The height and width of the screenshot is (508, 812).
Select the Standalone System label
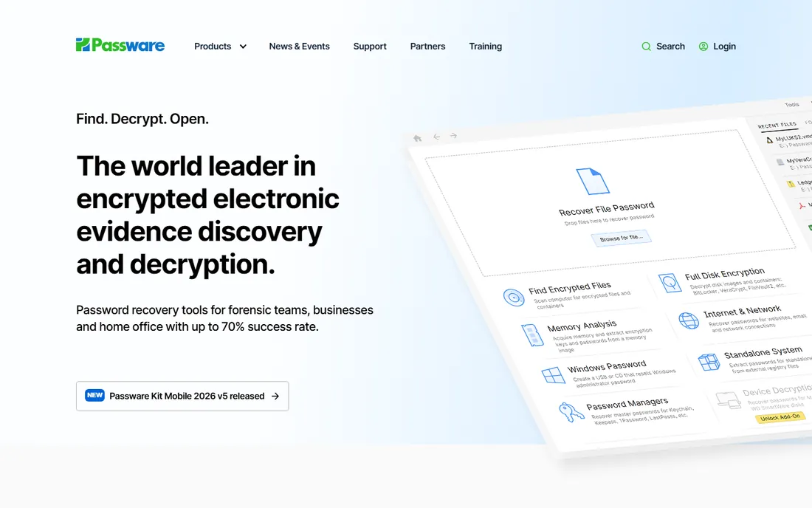[763, 352]
